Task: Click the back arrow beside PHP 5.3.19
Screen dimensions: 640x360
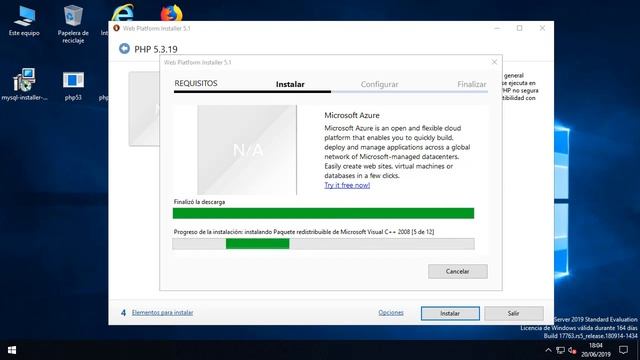Action: click(x=124, y=49)
